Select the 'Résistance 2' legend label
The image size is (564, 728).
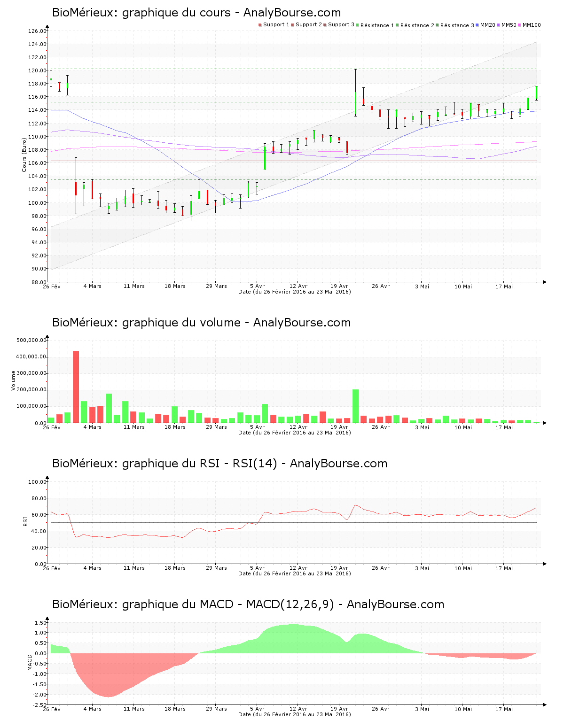coord(417,25)
